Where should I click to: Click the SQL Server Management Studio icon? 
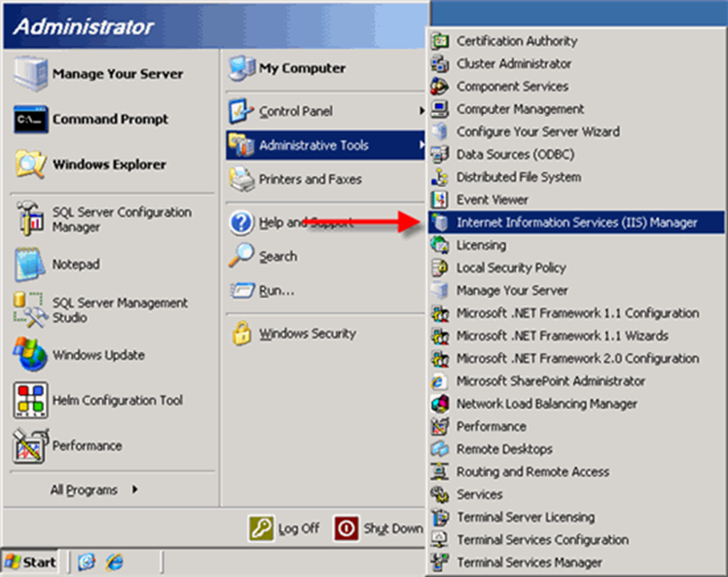click(x=30, y=309)
